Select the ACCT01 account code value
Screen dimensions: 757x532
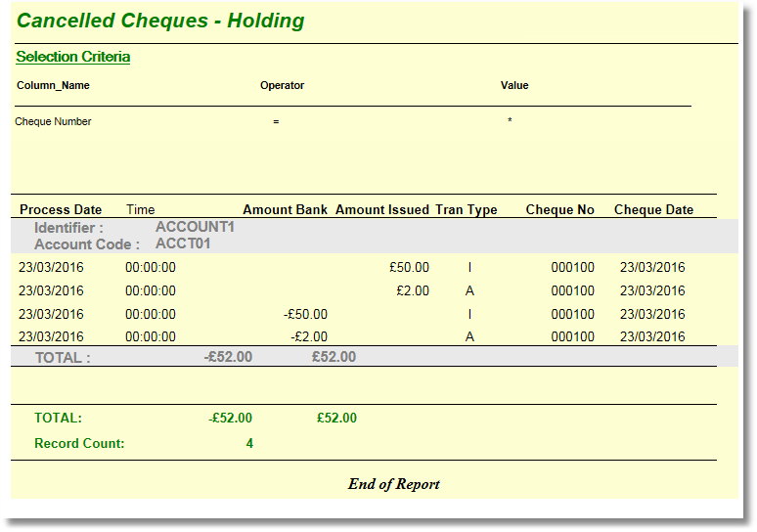coord(183,244)
